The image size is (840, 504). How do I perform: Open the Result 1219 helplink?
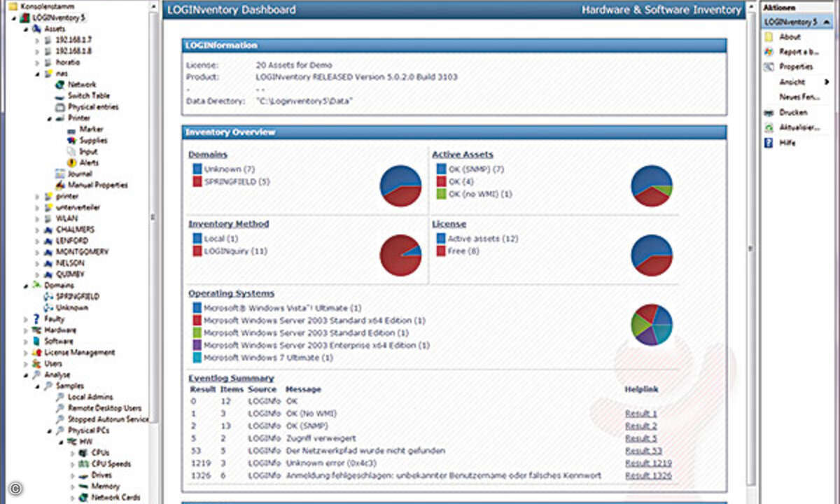pyautogui.click(x=648, y=463)
